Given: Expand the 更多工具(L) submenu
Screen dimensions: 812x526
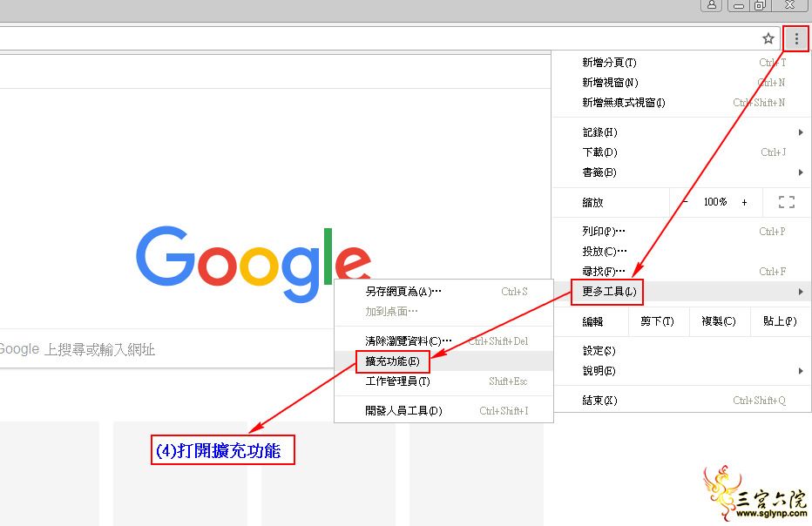Looking at the screenshot, I should click(x=681, y=292).
